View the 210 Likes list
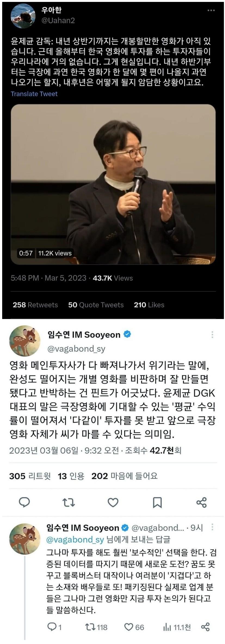 (x=149, y=305)
